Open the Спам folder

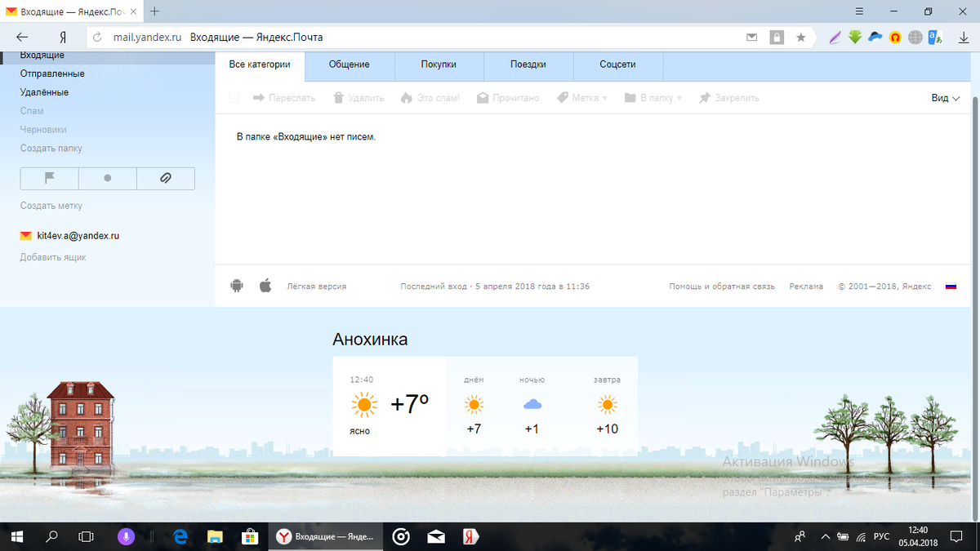32,111
